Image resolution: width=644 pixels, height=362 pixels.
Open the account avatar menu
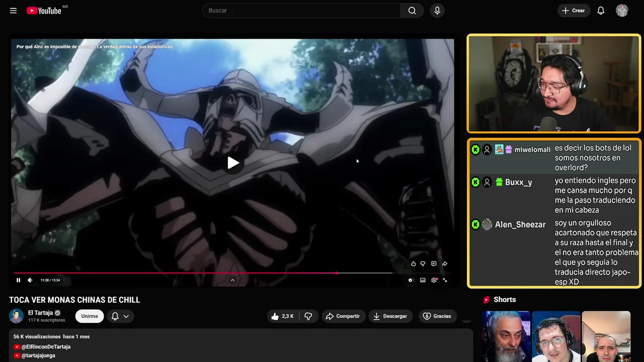[x=622, y=11]
